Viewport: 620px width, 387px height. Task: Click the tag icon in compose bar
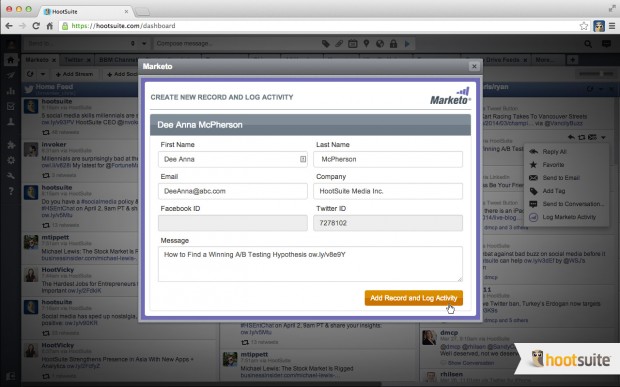[x=325, y=43]
